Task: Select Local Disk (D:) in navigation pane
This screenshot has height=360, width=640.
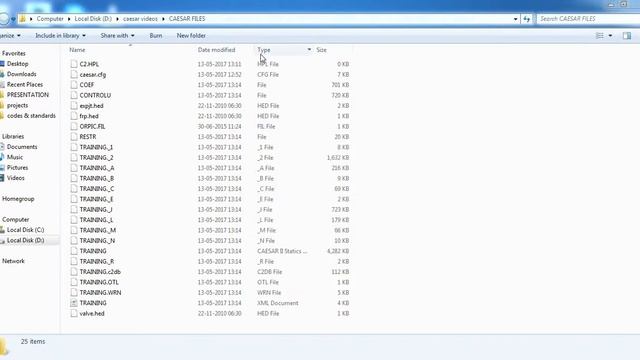Action: click(26, 240)
